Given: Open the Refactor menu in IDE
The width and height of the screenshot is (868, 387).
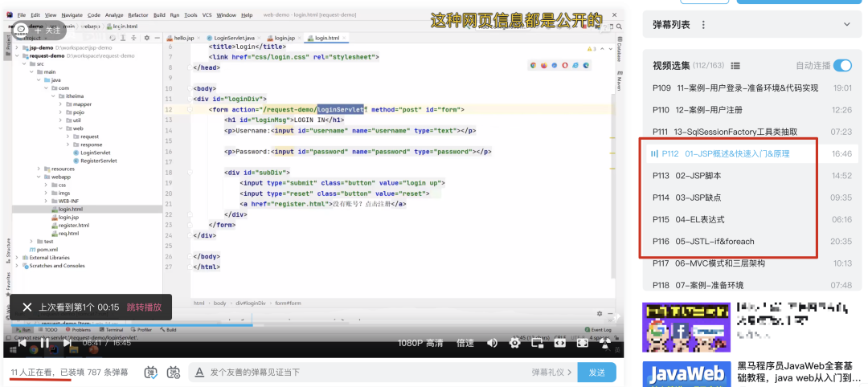Looking at the screenshot, I should tap(138, 15).
